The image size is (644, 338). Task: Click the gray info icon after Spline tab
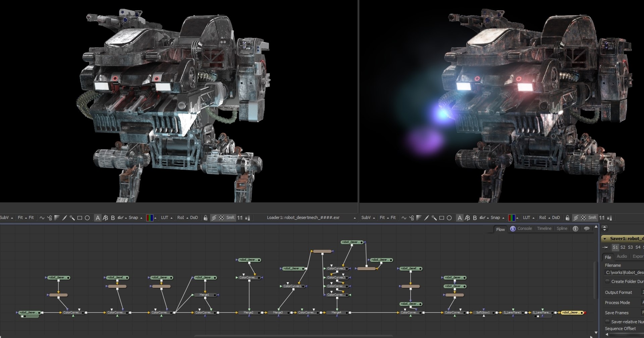(x=576, y=228)
